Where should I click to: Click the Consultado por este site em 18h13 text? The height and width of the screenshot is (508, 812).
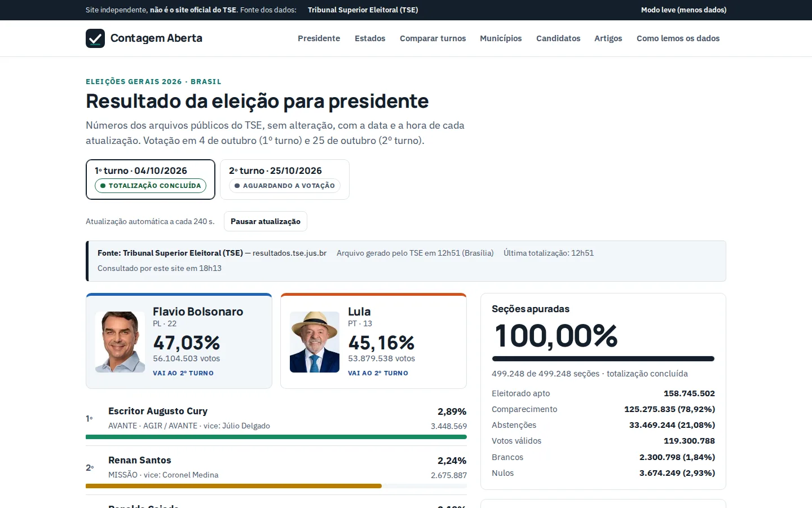click(x=160, y=268)
